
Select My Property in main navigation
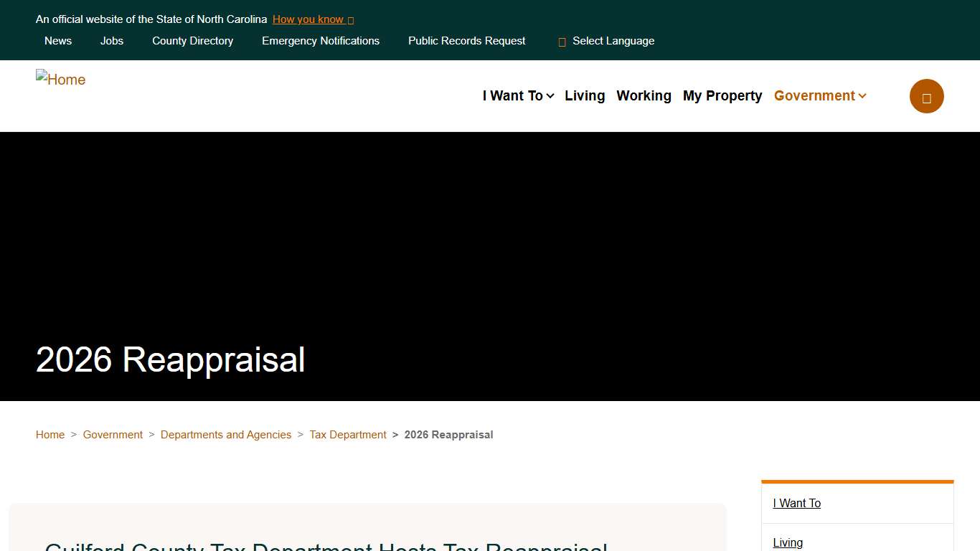coord(722,96)
